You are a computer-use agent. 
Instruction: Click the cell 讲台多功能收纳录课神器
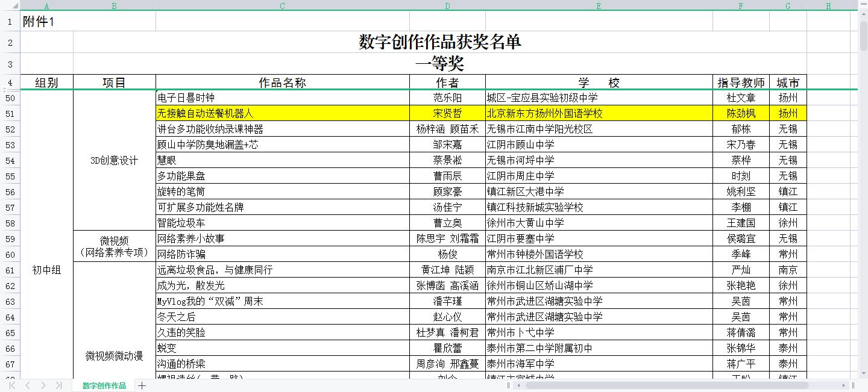(283, 129)
